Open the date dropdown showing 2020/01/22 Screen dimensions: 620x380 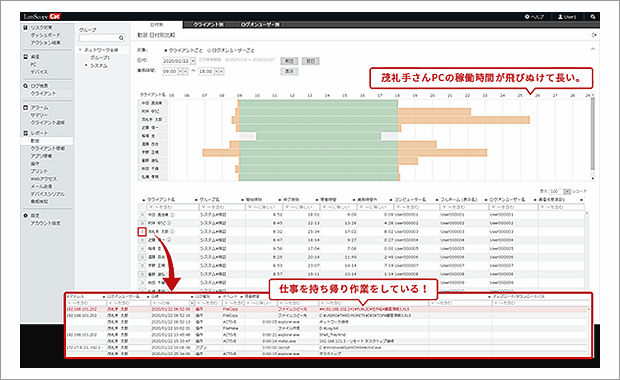pyautogui.click(x=193, y=61)
